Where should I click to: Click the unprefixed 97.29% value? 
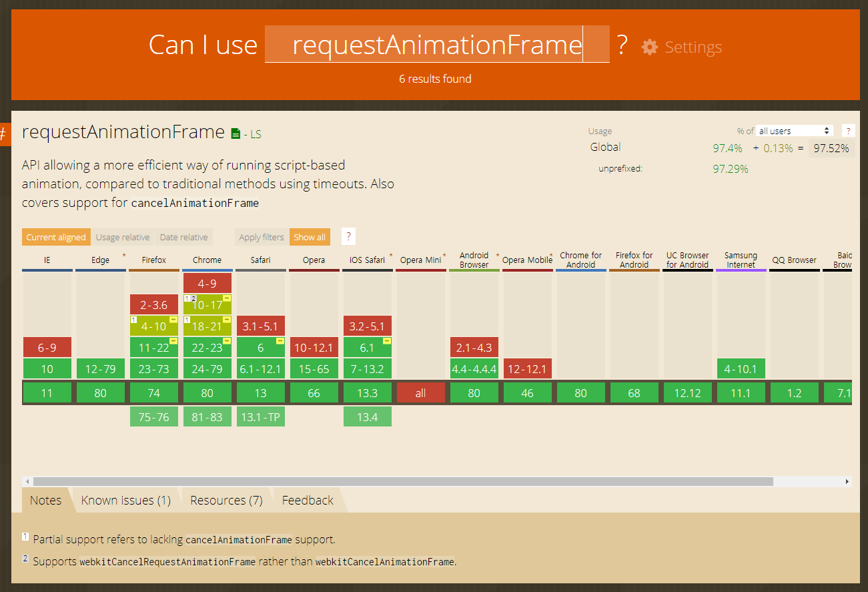point(731,169)
